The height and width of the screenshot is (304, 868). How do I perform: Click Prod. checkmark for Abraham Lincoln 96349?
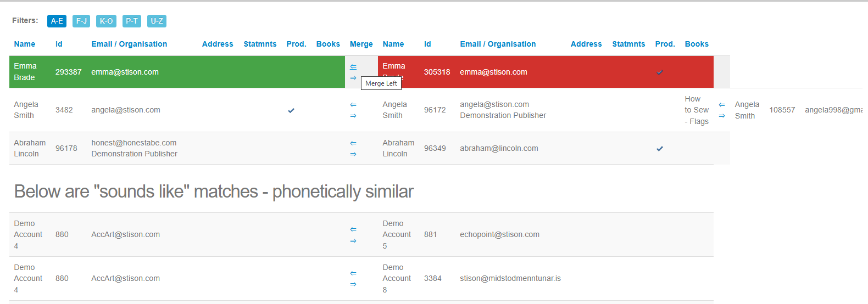tap(660, 149)
